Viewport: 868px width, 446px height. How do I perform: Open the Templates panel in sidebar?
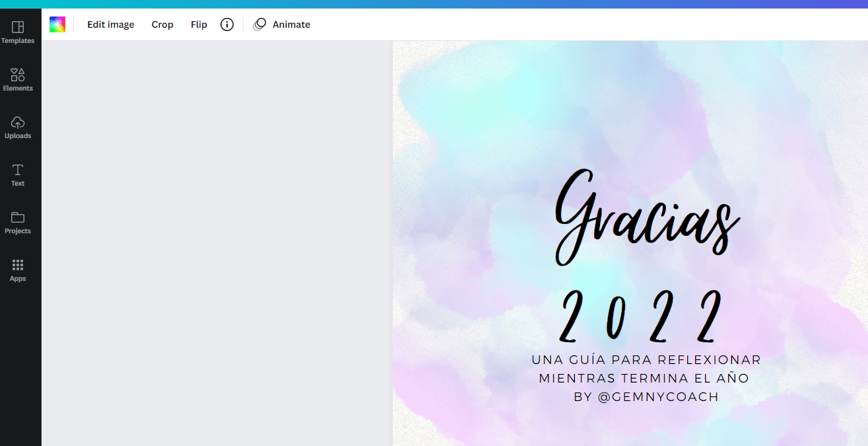18,32
